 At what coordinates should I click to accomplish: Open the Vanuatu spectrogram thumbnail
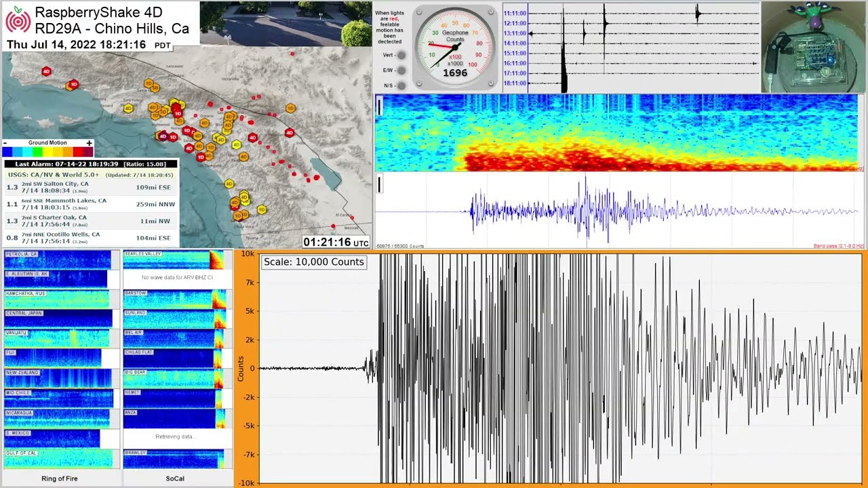58,338
